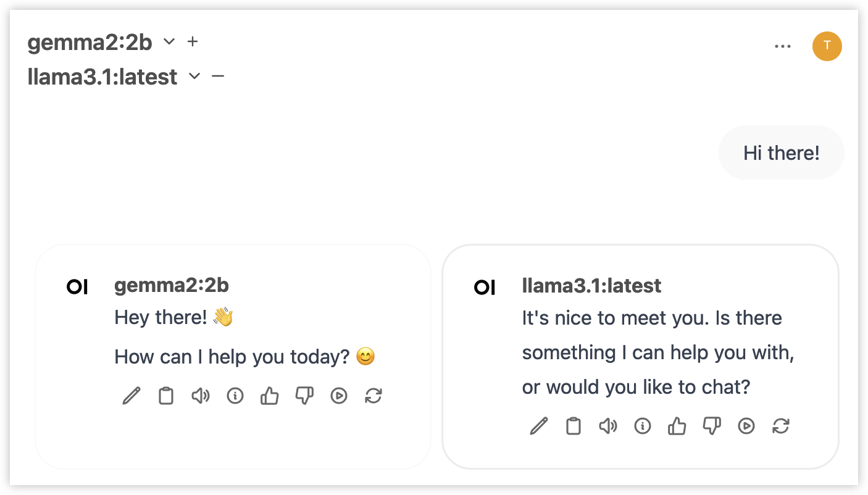The width and height of the screenshot is (868, 495).
Task: Copy the gemma2:2b response to clipboard
Action: tap(166, 396)
